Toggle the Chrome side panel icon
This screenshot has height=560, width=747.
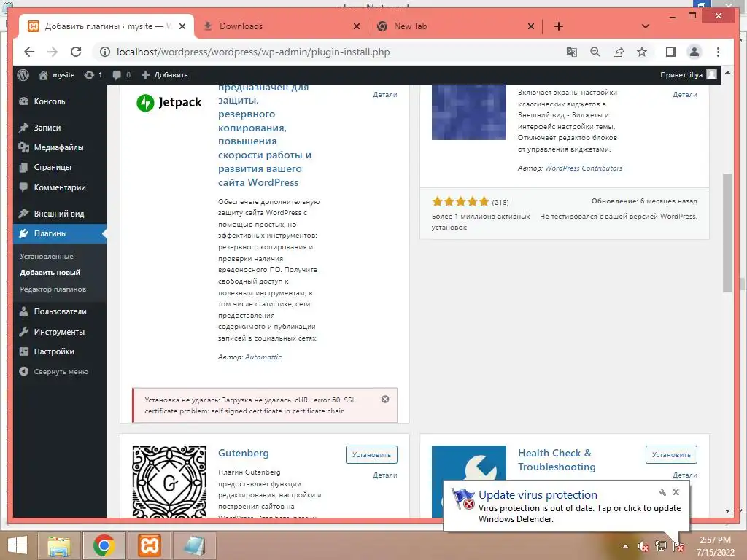click(x=671, y=52)
